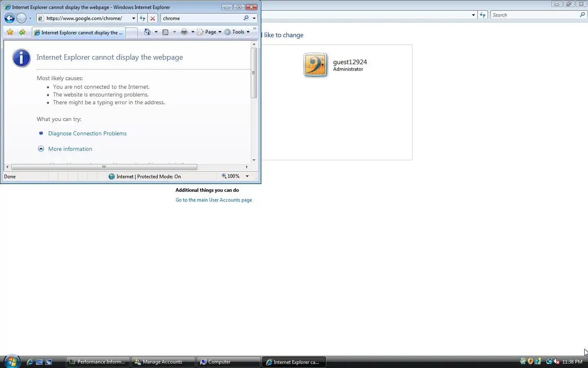Click the blue information icon on error page
Viewport: 588px width, 368px height.
click(21, 58)
